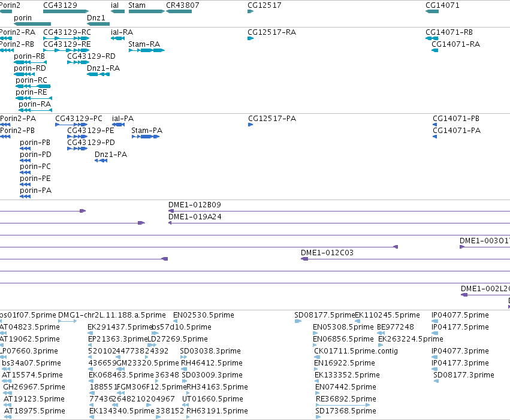The image size is (510, 420).
Task: Select the "EN05308.5prime" EST label
Action: coord(343,327)
